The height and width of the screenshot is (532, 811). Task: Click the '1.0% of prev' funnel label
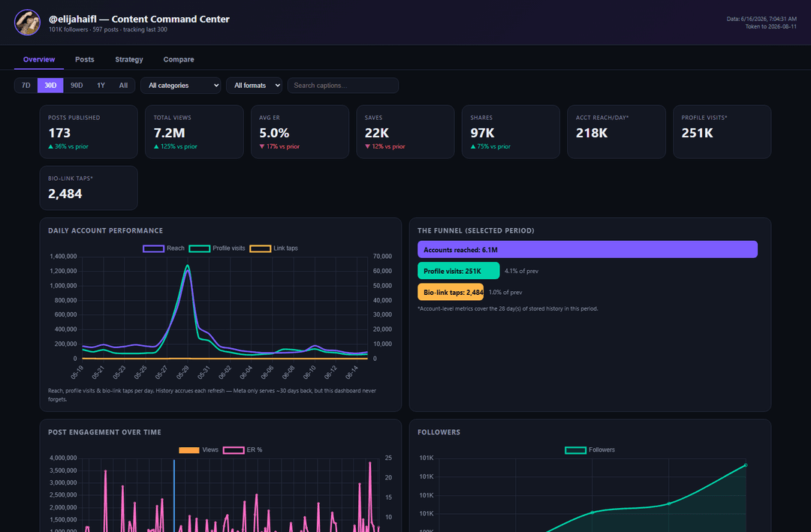[x=505, y=292]
